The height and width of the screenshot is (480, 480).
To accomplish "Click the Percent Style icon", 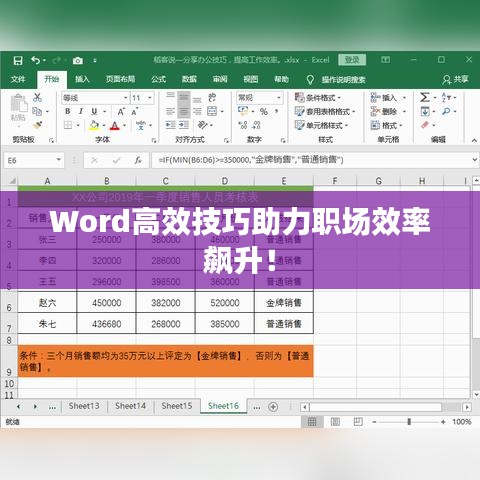I will pyautogui.click(x=264, y=111).
